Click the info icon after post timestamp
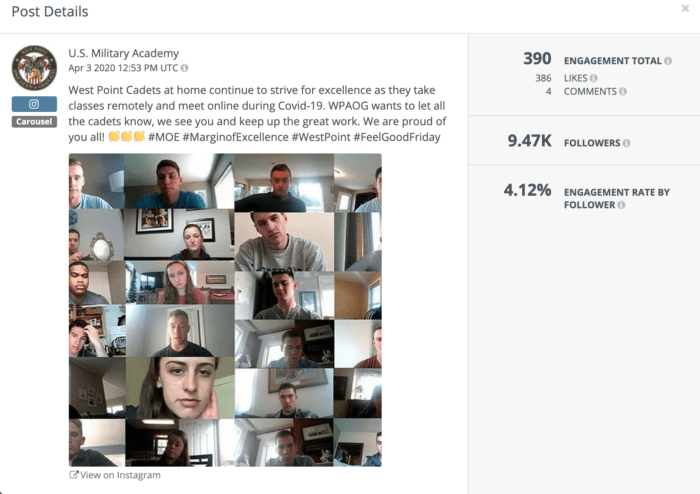 (x=184, y=68)
